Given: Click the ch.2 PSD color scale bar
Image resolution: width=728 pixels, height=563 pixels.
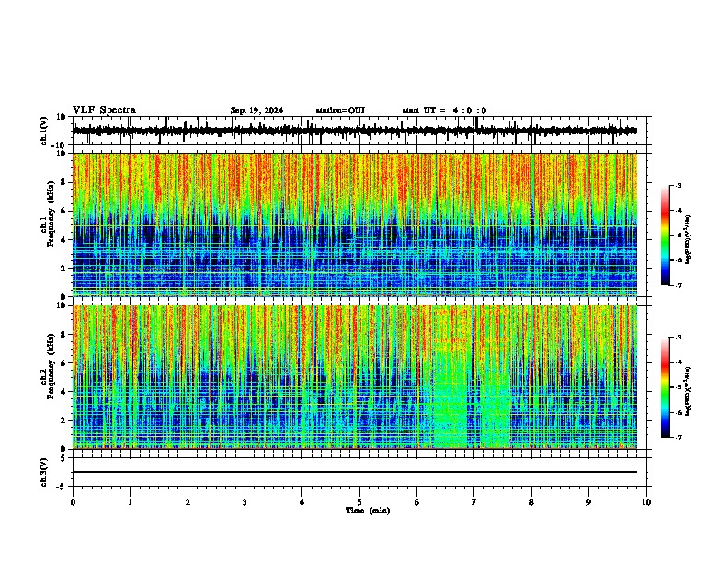Looking at the screenshot, I should click(x=665, y=387).
